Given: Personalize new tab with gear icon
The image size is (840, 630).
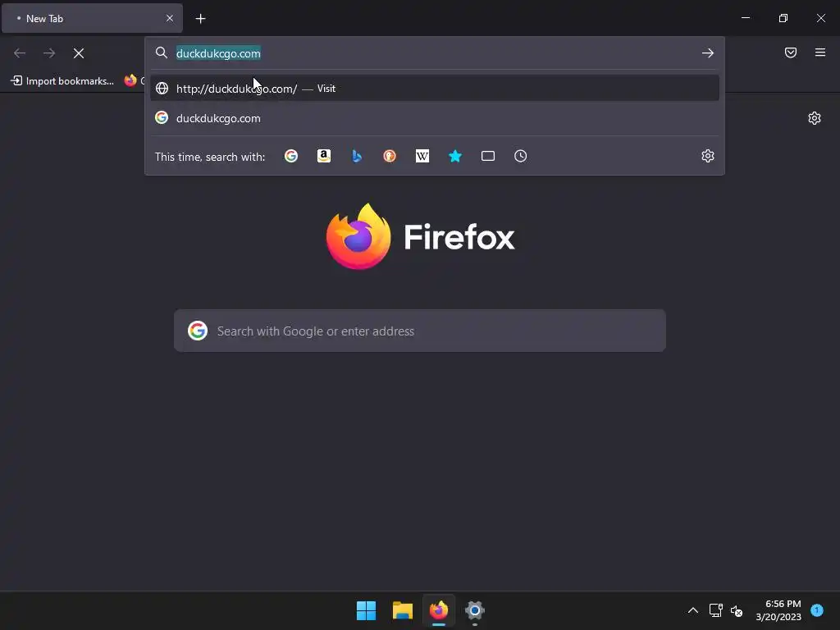Looking at the screenshot, I should 815,118.
